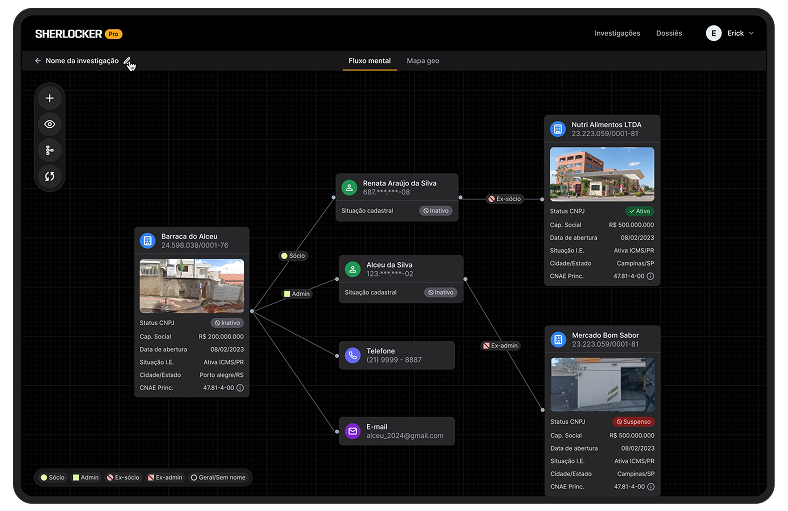Click the envelope icon on E-mail node

pyautogui.click(x=352, y=431)
